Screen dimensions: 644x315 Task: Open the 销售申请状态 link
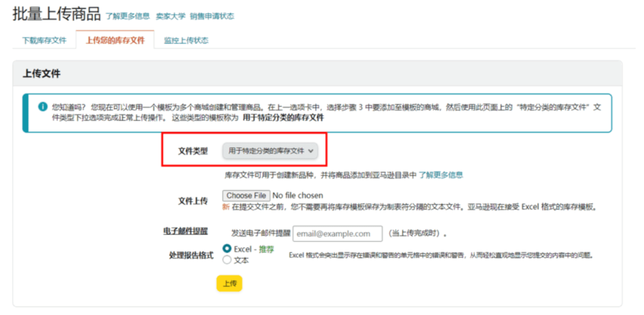(212, 16)
